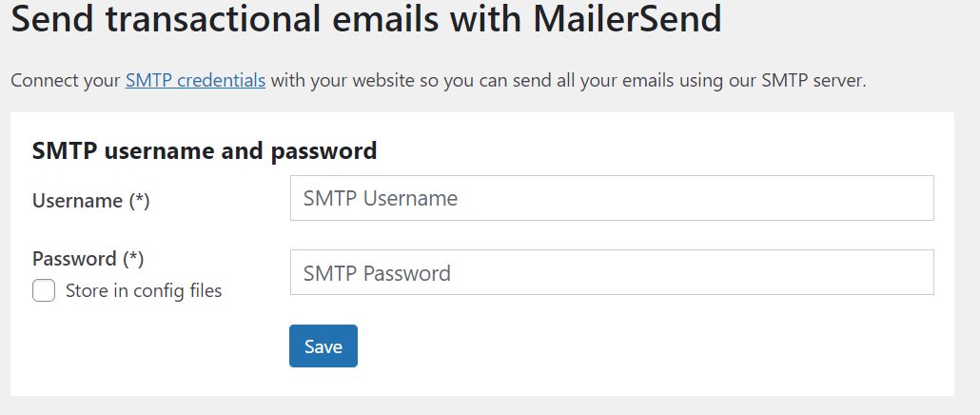Click the "SMTP Password" placeholder text
Viewport: 980px width, 415px height.
[377, 273]
